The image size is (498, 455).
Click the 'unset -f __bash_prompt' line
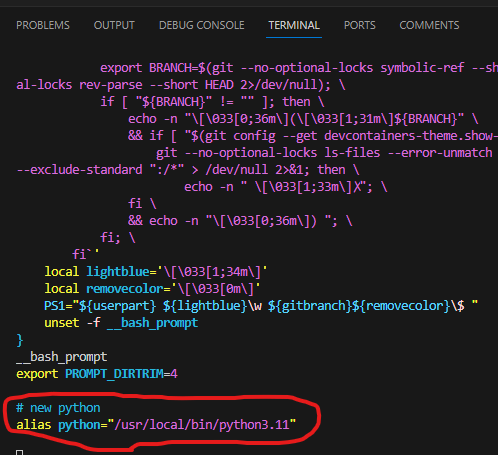pyautogui.click(x=121, y=323)
